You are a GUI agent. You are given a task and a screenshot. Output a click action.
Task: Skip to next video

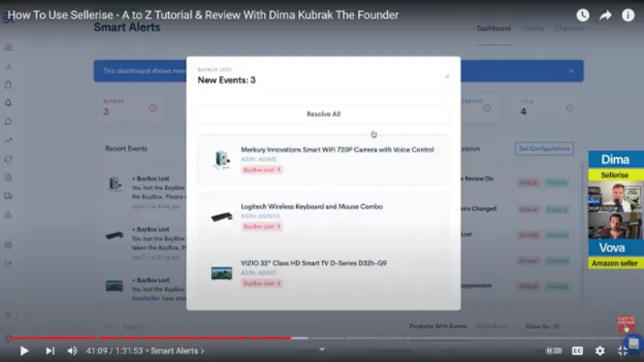pyautogui.click(x=50, y=350)
